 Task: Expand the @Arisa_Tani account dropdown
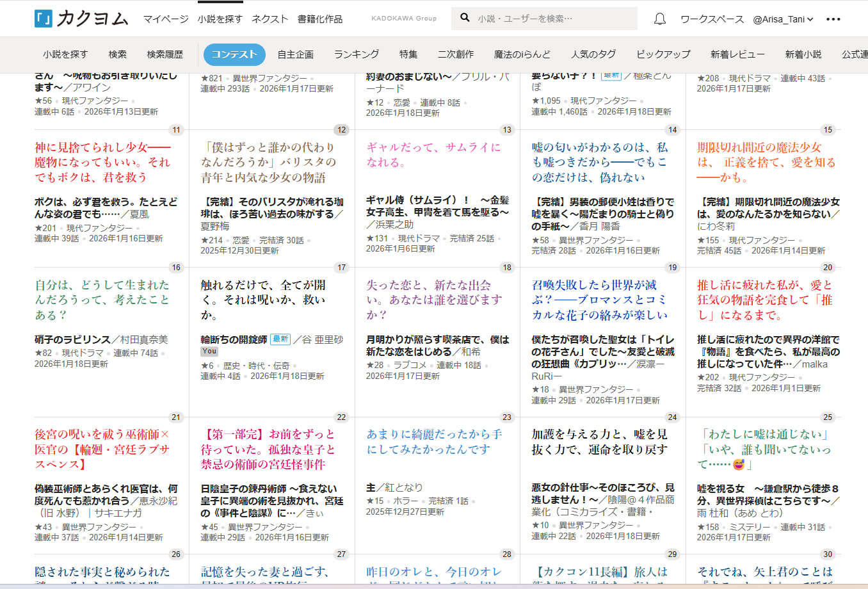783,19
